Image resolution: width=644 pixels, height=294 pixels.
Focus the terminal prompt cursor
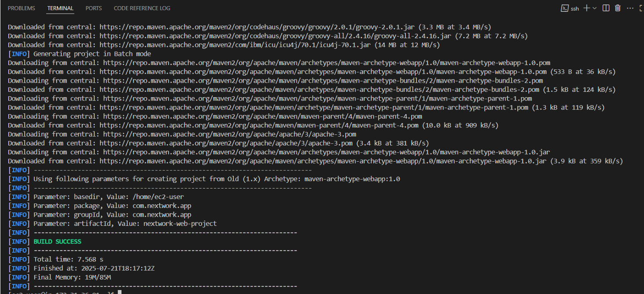(119, 292)
